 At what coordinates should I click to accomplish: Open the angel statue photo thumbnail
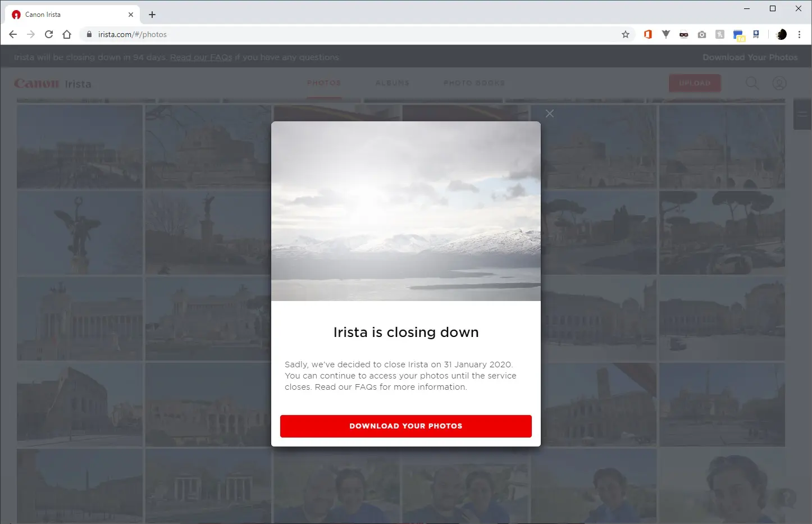coord(79,233)
